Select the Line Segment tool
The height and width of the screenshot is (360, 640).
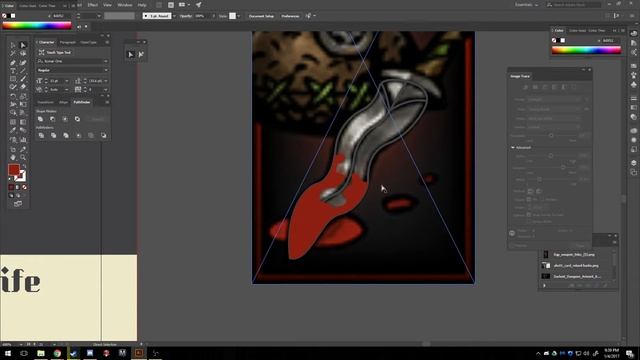(x=23, y=71)
